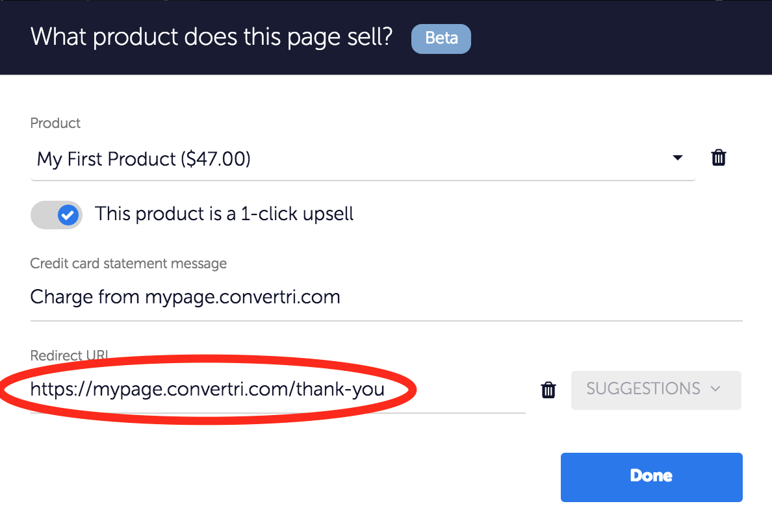Click the Product field label
Image resolution: width=772 pixels, height=532 pixels.
pyautogui.click(x=55, y=123)
